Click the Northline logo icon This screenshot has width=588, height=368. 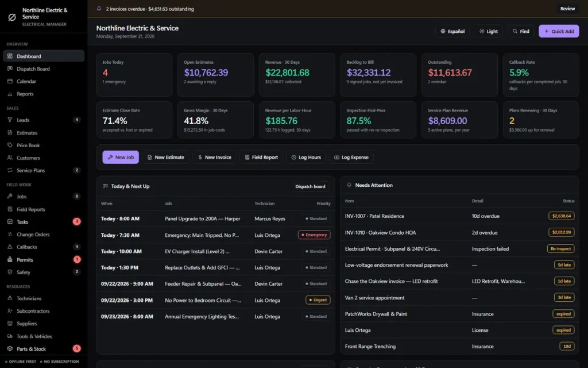[12, 17]
